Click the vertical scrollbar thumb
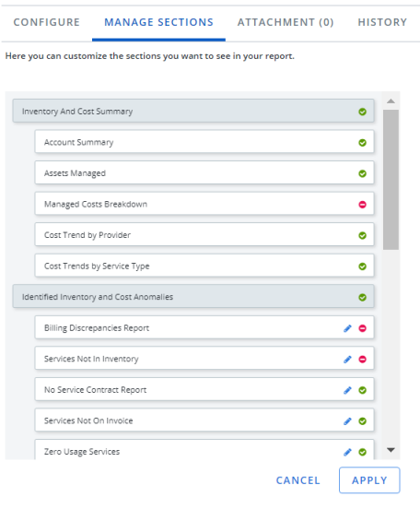 click(391, 180)
